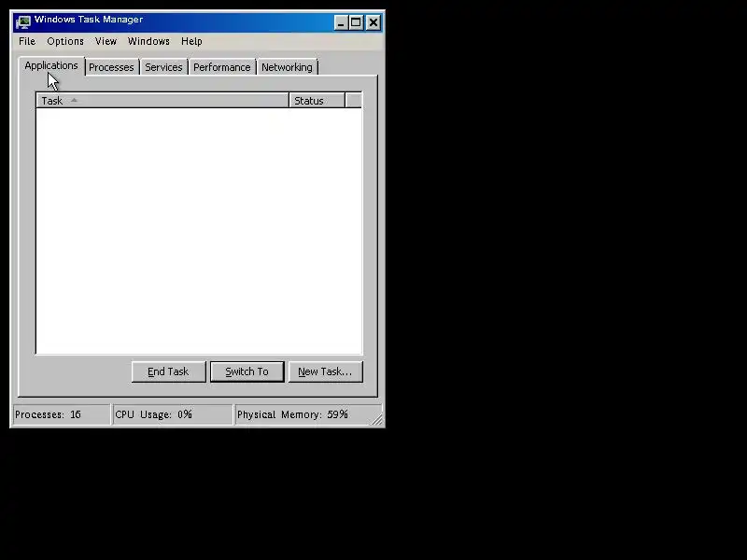Maximize the Task Manager window
Image resolution: width=747 pixels, height=560 pixels.
pyautogui.click(x=356, y=22)
